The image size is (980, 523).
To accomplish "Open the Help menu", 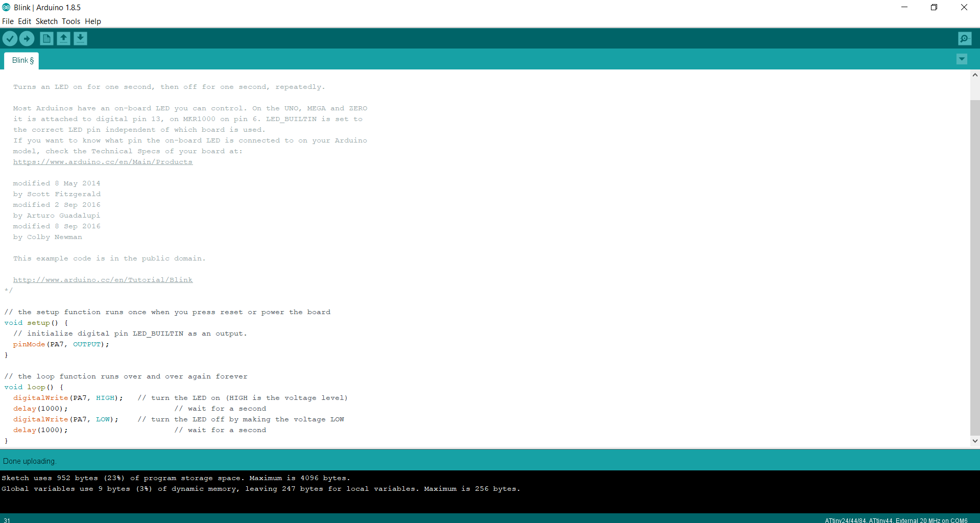I will (93, 21).
